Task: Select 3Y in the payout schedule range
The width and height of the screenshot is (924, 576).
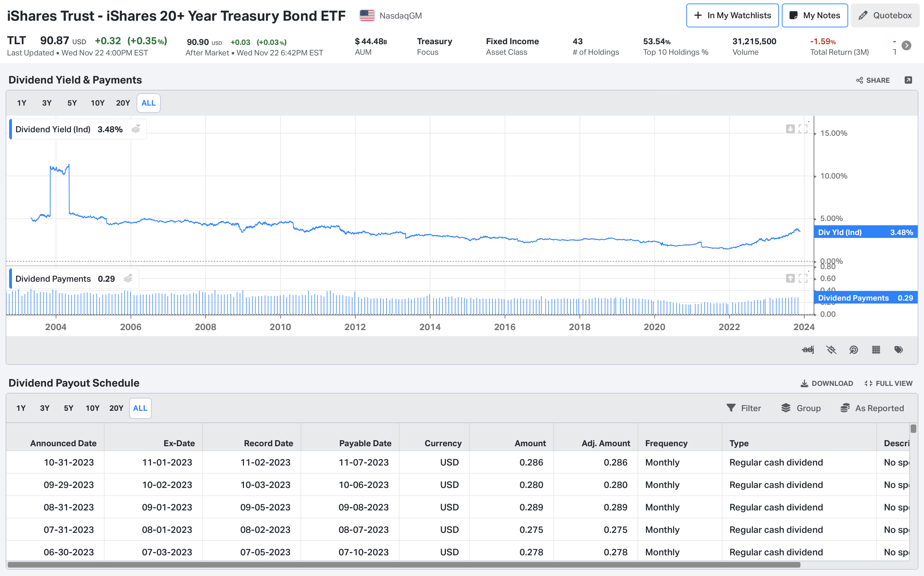Action: [x=45, y=408]
